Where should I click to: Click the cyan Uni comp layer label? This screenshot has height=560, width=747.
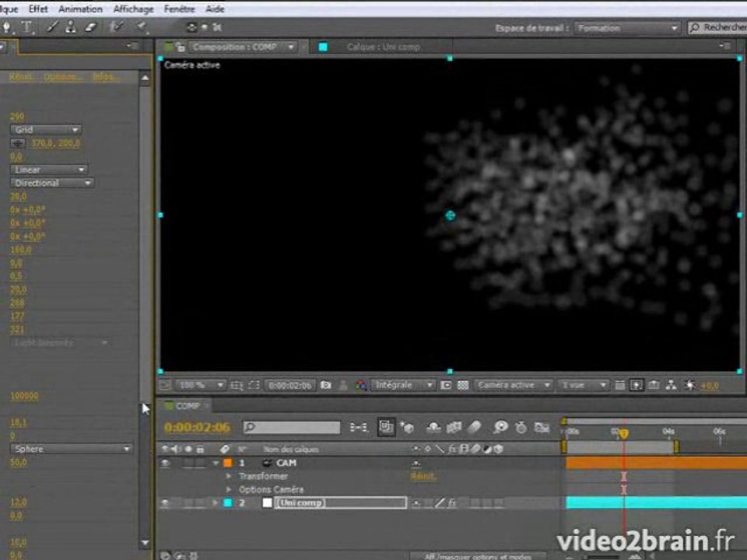228,502
